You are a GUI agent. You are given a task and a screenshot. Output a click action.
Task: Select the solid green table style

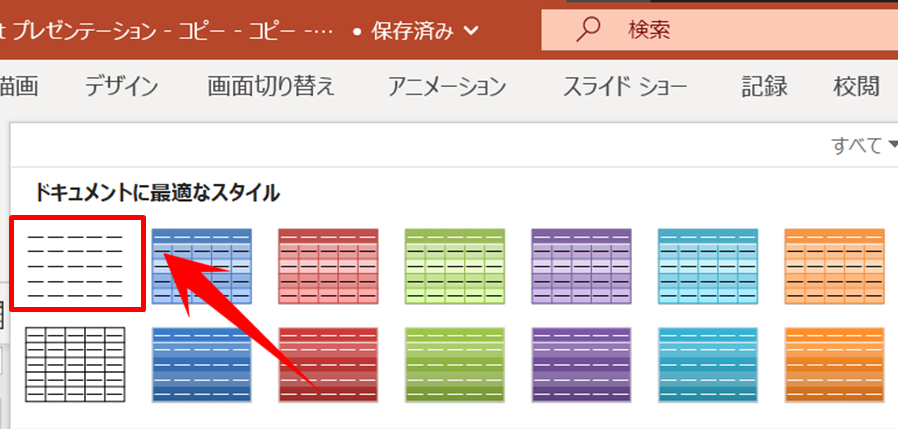tap(455, 364)
